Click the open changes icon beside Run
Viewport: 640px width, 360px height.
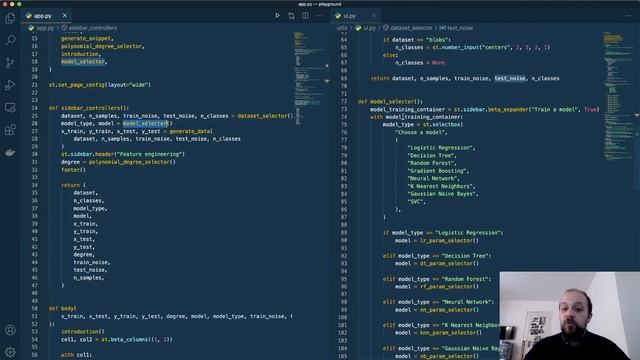(291, 16)
